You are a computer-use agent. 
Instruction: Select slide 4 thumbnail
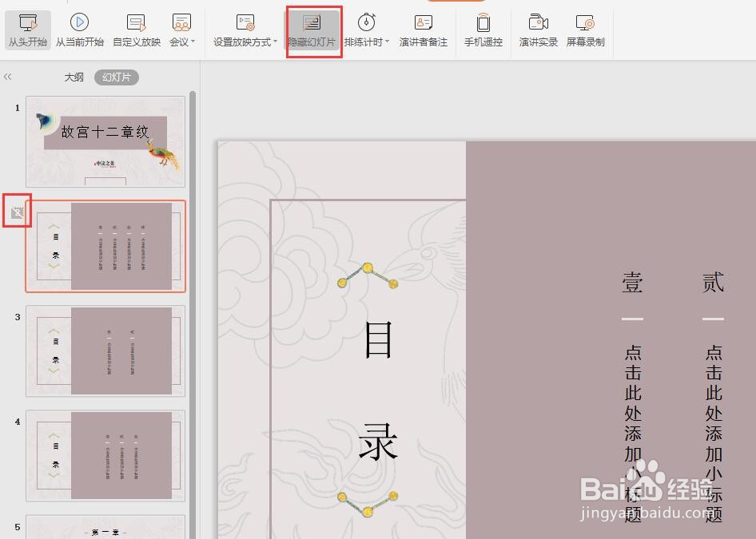(x=105, y=455)
